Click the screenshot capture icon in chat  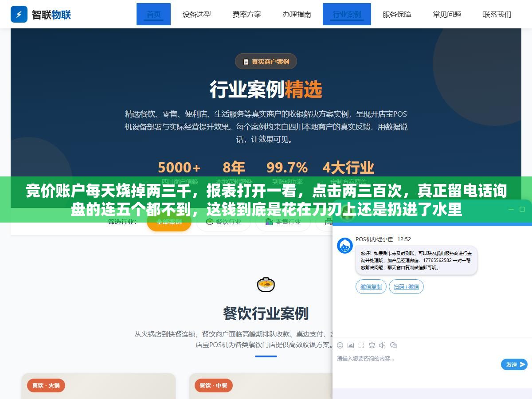tap(361, 345)
